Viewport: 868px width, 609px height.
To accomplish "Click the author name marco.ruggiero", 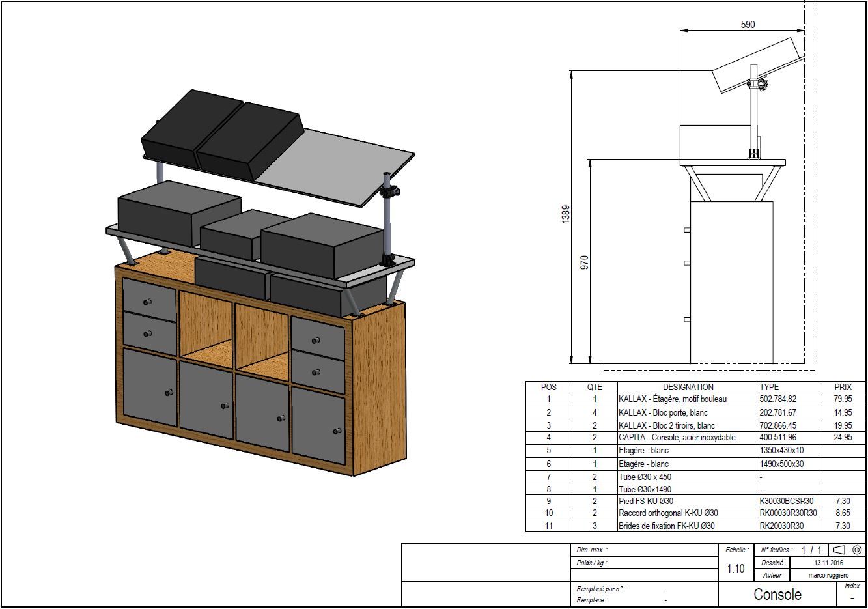I will [828, 575].
